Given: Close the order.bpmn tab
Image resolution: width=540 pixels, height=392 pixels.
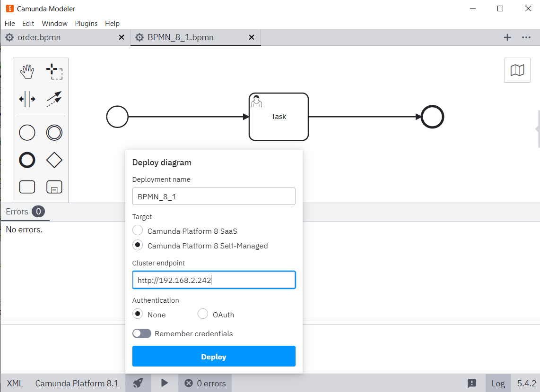Looking at the screenshot, I should 122,37.
